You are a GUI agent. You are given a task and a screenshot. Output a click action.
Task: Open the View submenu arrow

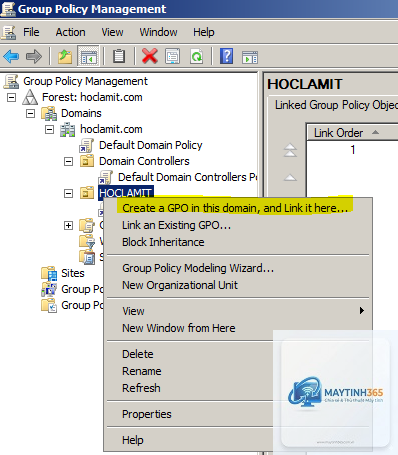(362, 311)
